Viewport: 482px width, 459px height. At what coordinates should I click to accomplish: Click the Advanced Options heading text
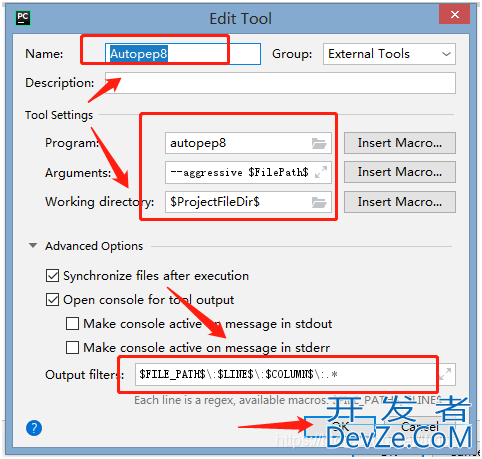94,246
